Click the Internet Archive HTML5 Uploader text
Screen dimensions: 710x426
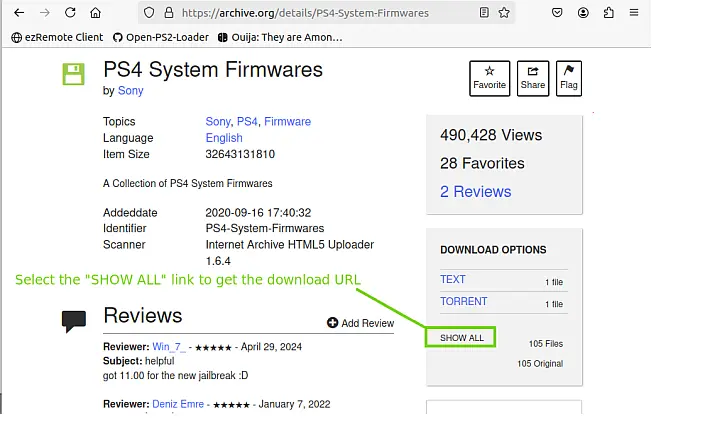point(290,245)
